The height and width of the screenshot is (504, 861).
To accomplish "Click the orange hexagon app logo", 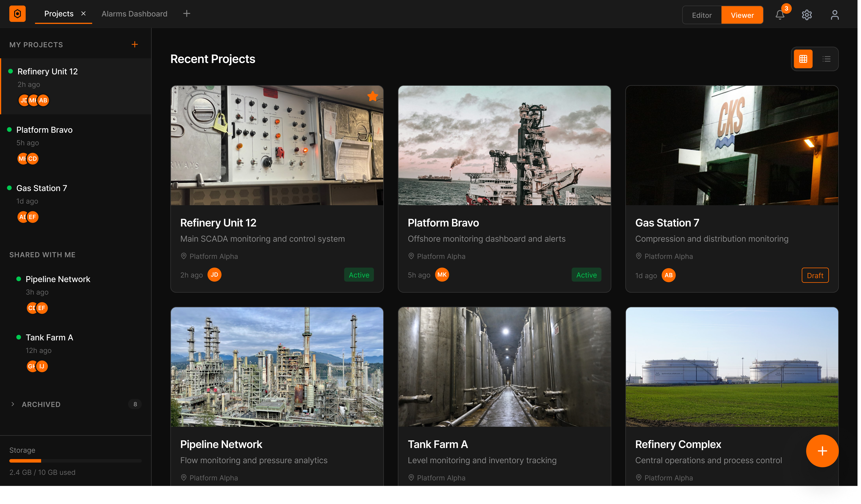I will pyautogui.click(x=17, y=14).
